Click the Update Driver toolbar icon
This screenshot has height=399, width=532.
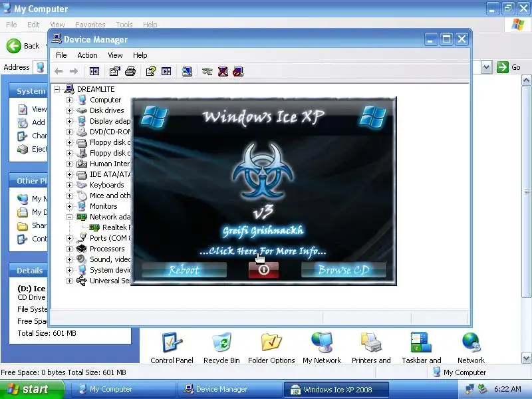click(207, 71)
